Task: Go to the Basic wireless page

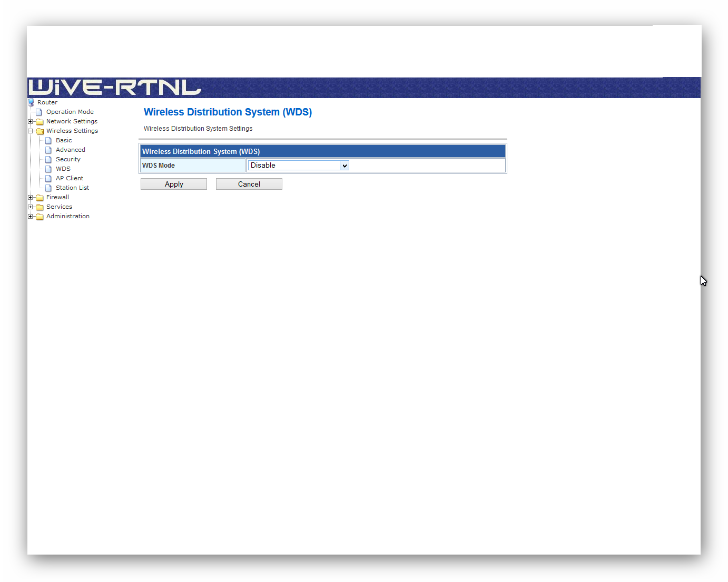Action: (x=64, y=140)
